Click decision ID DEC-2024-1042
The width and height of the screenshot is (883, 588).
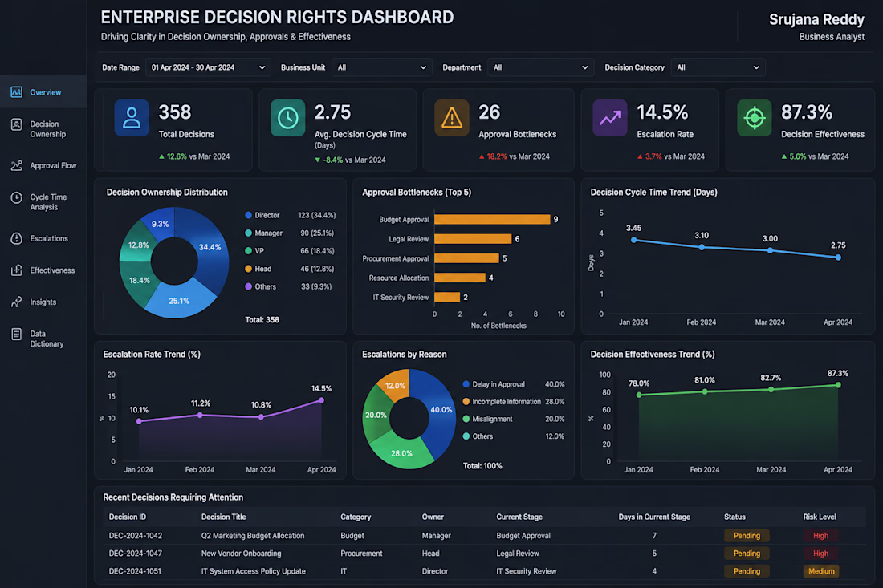pyautogui.click(x=135, y=536)
